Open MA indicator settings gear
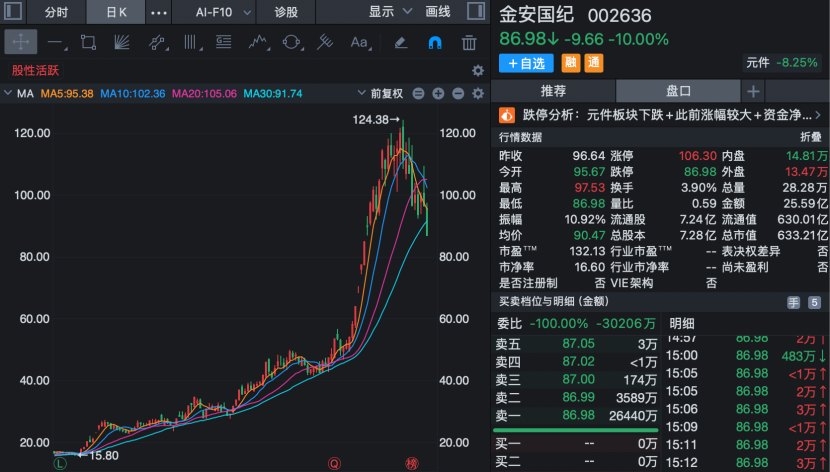The image size is (830, 472). point(478,94)
